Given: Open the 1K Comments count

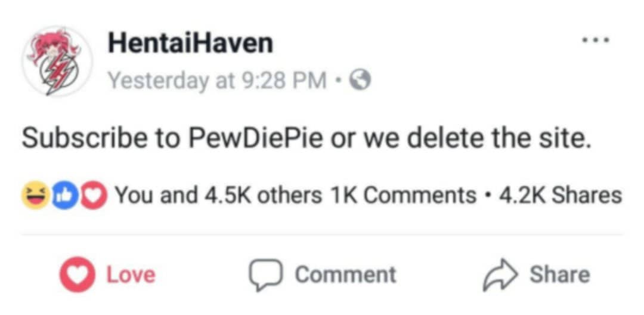Looking at the screenshot, I should [403, 195].
